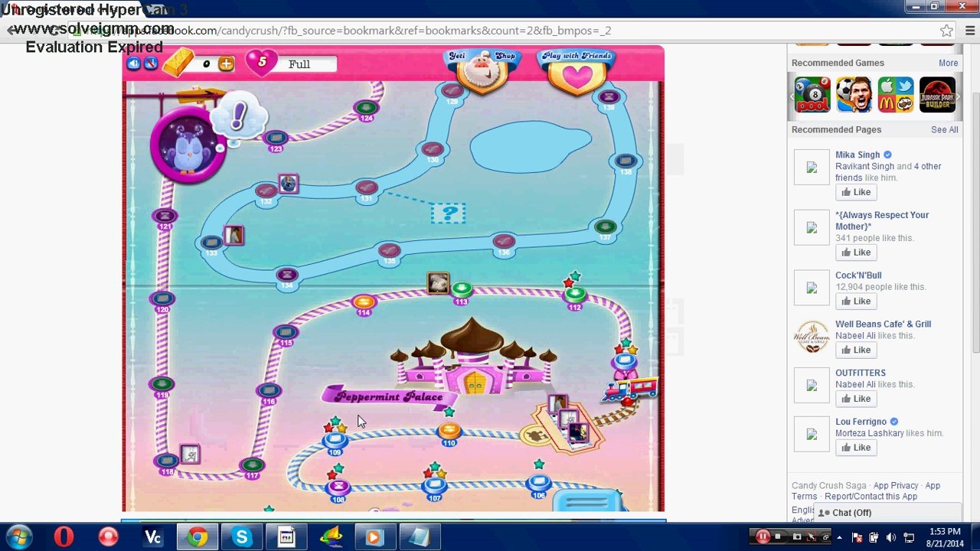The image size is (980, 551).
Task: Select level 116 on the map
Action: click(268, 392)
